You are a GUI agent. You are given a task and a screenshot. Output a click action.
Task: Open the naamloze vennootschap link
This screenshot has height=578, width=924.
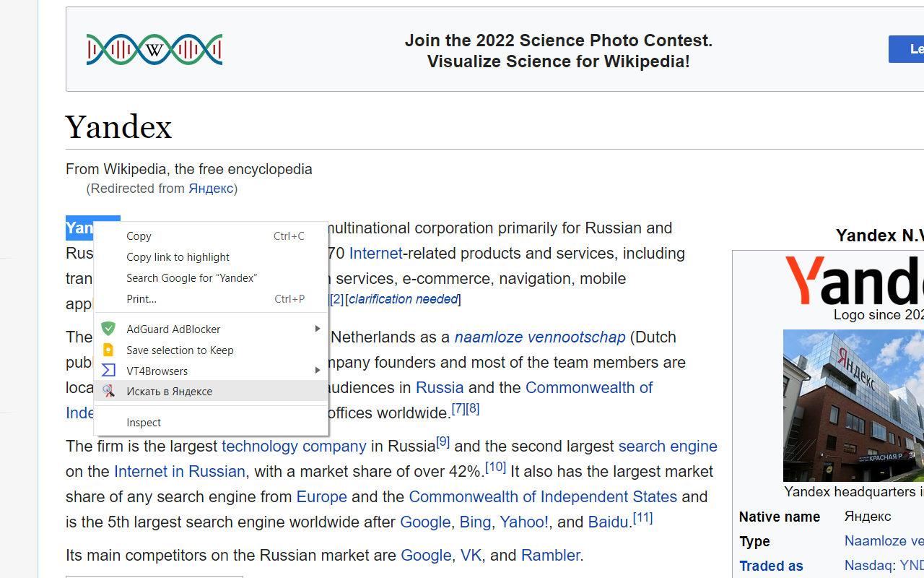click(x=540, y=337)
